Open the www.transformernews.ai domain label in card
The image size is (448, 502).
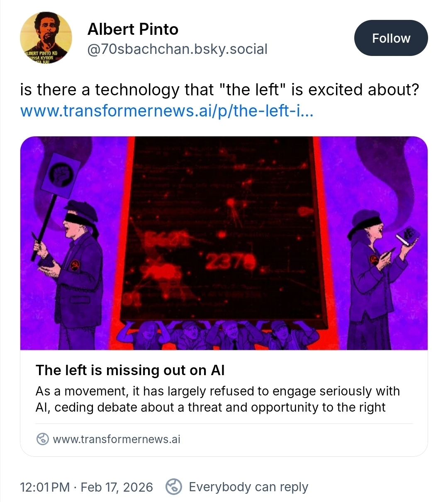tap(117, 439)
